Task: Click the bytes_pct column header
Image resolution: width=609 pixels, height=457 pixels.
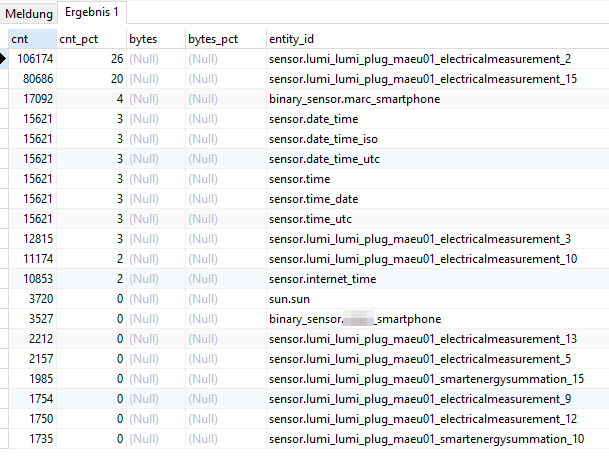Action: pyautogui.click(x=226, y=39)
